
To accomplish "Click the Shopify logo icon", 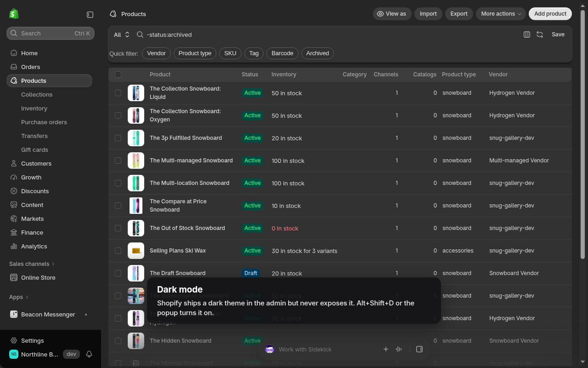I will click(x=14, y=14).
